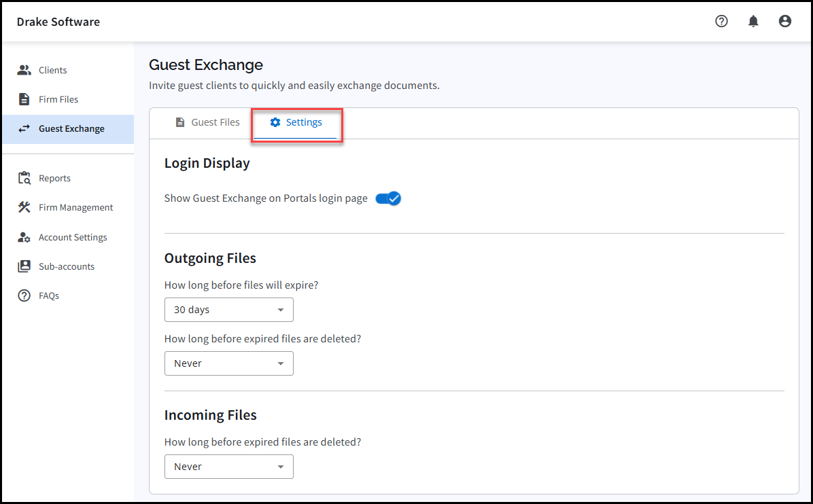Click the FAQs question mark icon

coord(24,295)
